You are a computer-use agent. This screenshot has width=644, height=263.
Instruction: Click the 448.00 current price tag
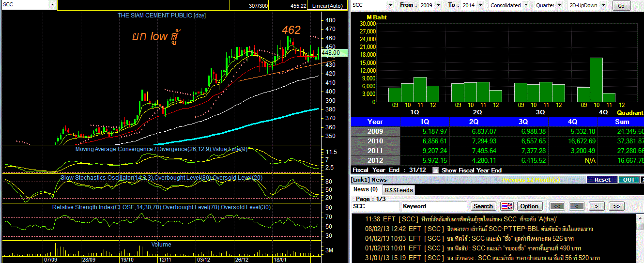click(x=334, y=53)
